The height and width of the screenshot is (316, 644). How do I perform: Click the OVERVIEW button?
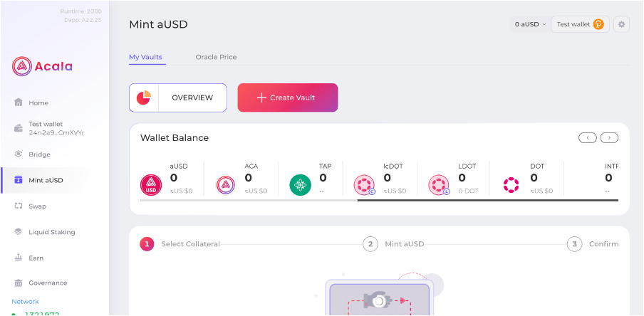coord(178,98)
